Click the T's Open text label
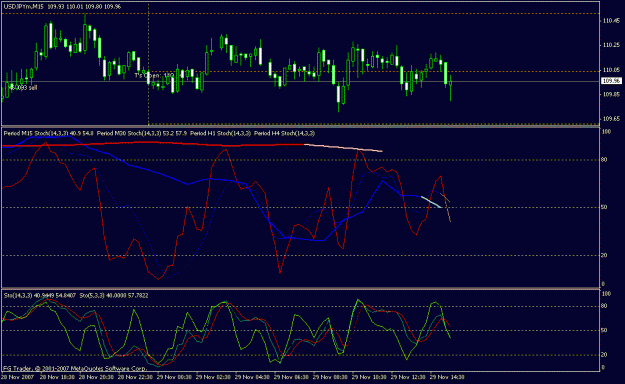 [154, 75]
